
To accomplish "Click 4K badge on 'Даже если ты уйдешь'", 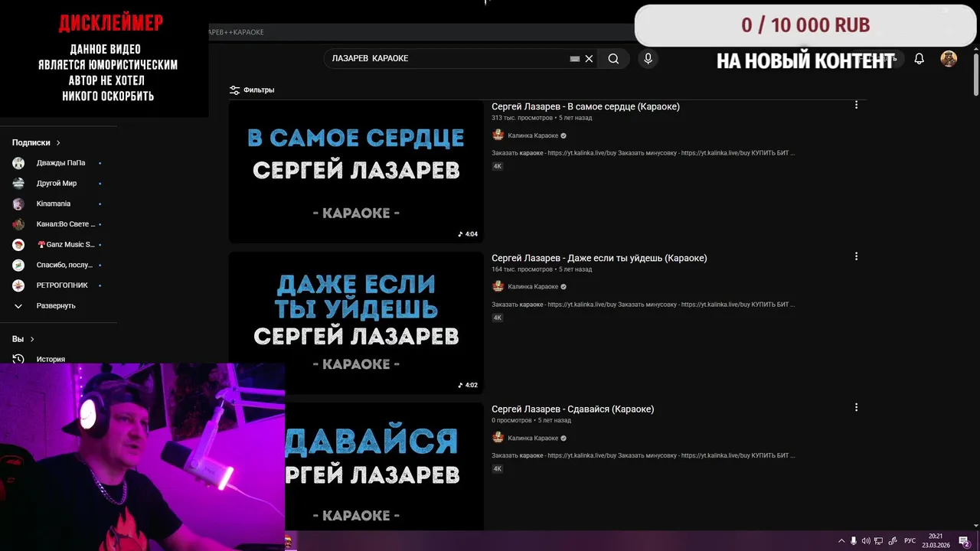I will [497, 318].
